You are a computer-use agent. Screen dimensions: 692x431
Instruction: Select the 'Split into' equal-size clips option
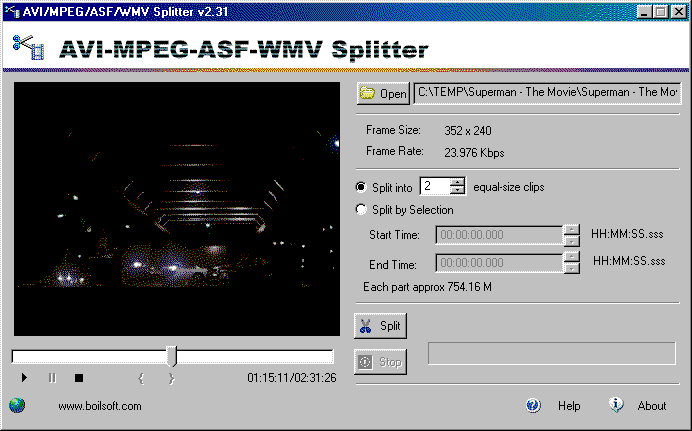(361, 187)
